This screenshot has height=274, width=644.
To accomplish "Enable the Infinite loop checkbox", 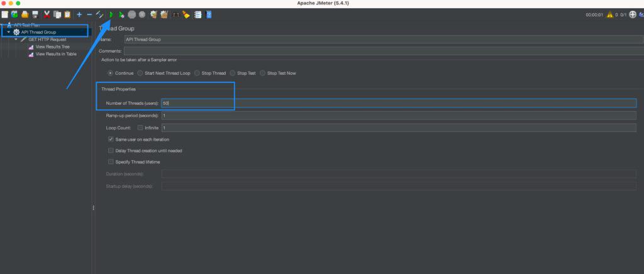I will (x=140, y=128).
